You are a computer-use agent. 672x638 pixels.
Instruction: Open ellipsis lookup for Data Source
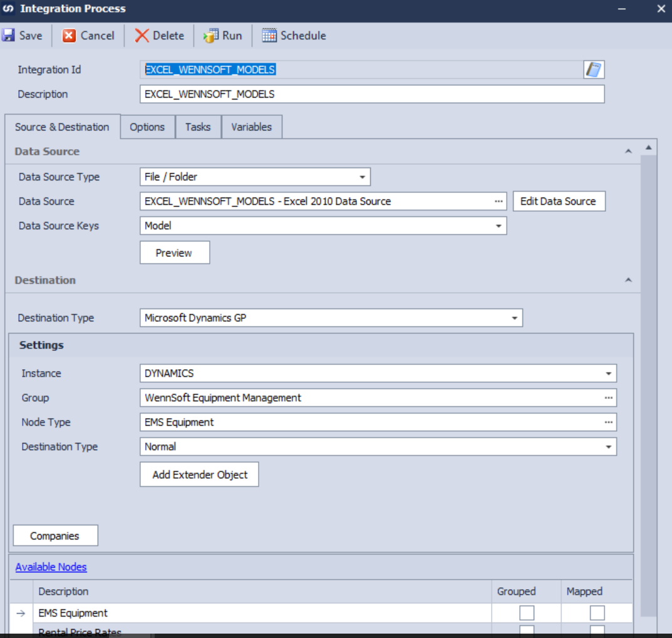coord(499,201)
